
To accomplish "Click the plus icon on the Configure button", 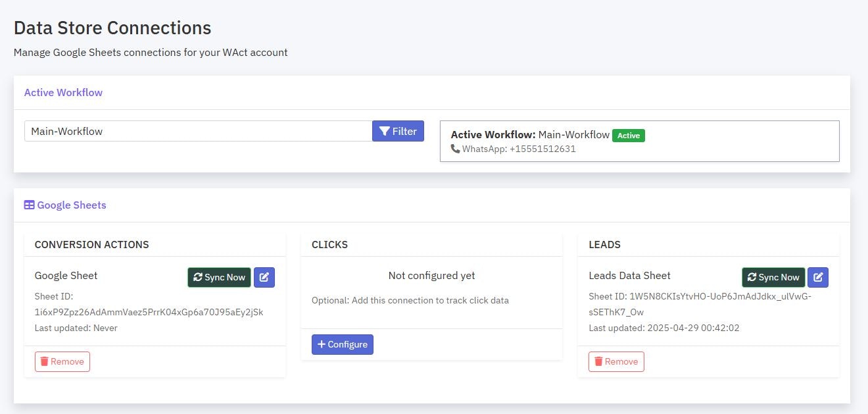I will [x=322, y=344].
